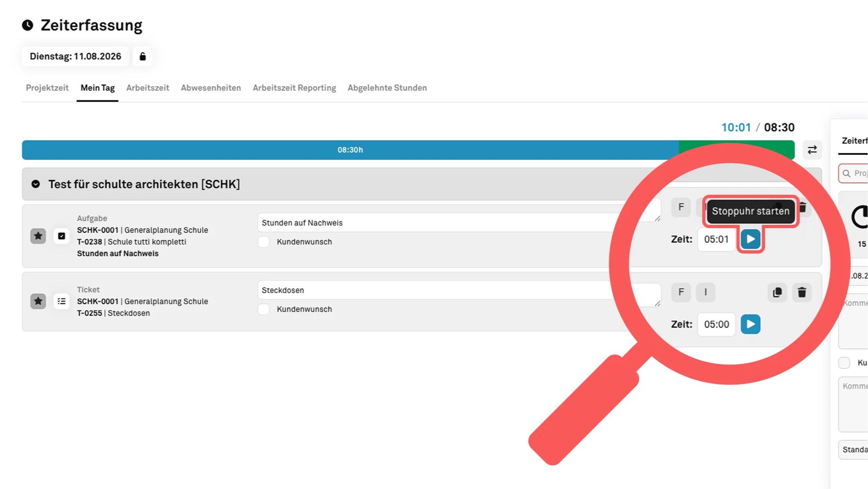Toggle the checkbox in the right side panel

coord(844,363)
